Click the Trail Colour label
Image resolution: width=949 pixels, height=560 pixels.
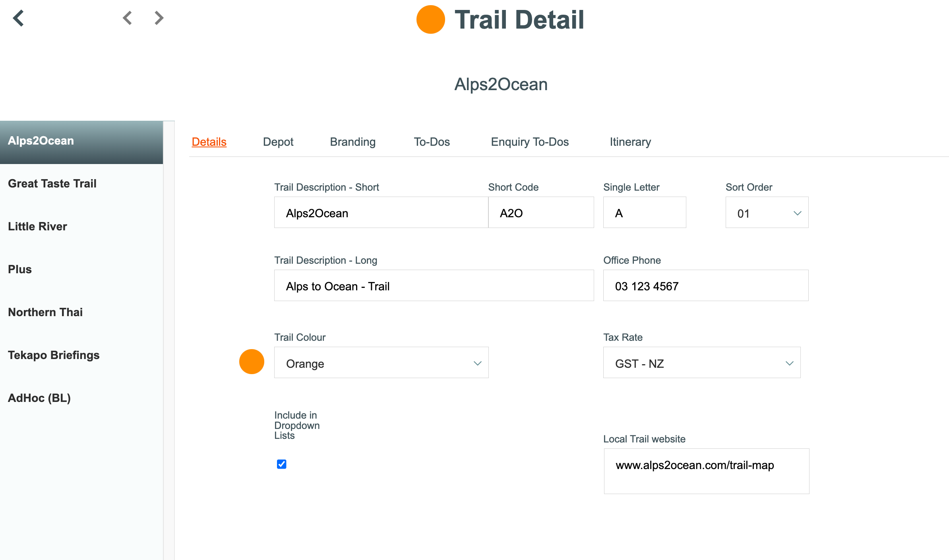(300, 337)
